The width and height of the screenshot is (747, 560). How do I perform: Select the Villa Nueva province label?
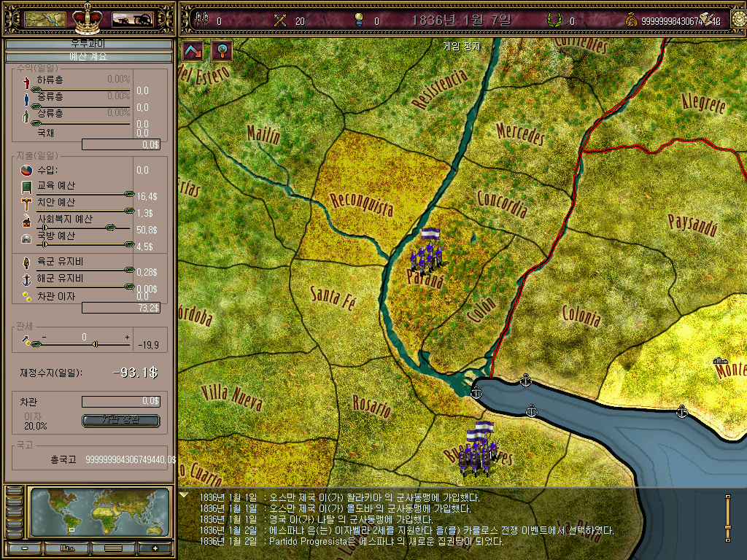pyautogui.click(x=231, y=397)
